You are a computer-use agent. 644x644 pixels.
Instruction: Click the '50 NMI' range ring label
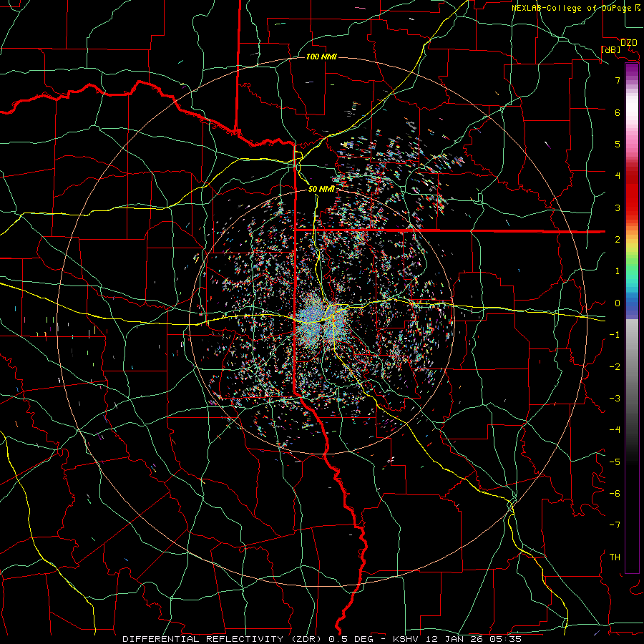(321, 189)
